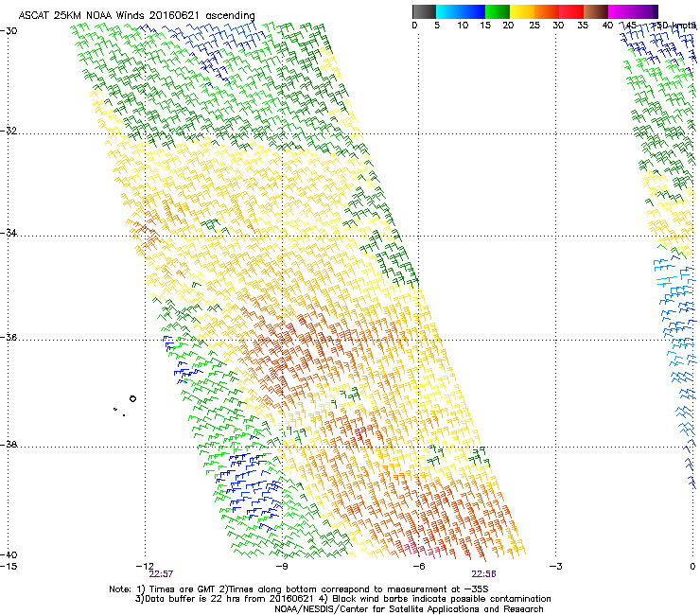
Task: Click the legend label '0'
Action: (414, 26)
